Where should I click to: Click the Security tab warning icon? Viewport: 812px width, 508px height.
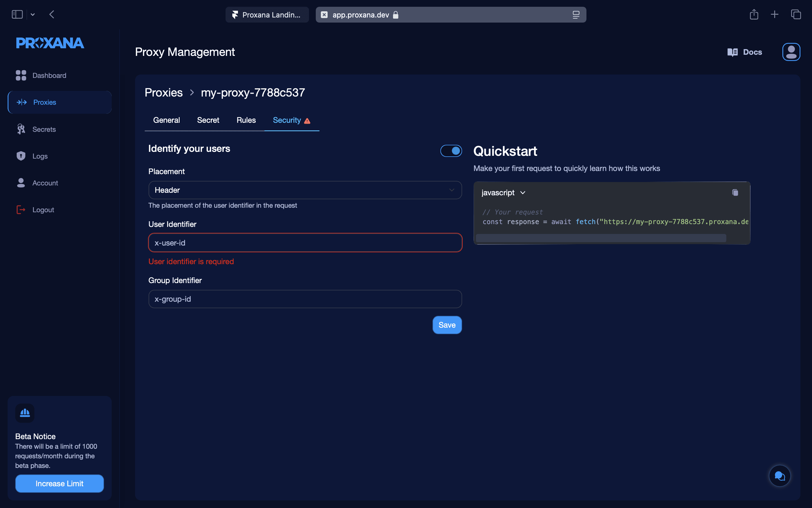(x=307, y=121)
